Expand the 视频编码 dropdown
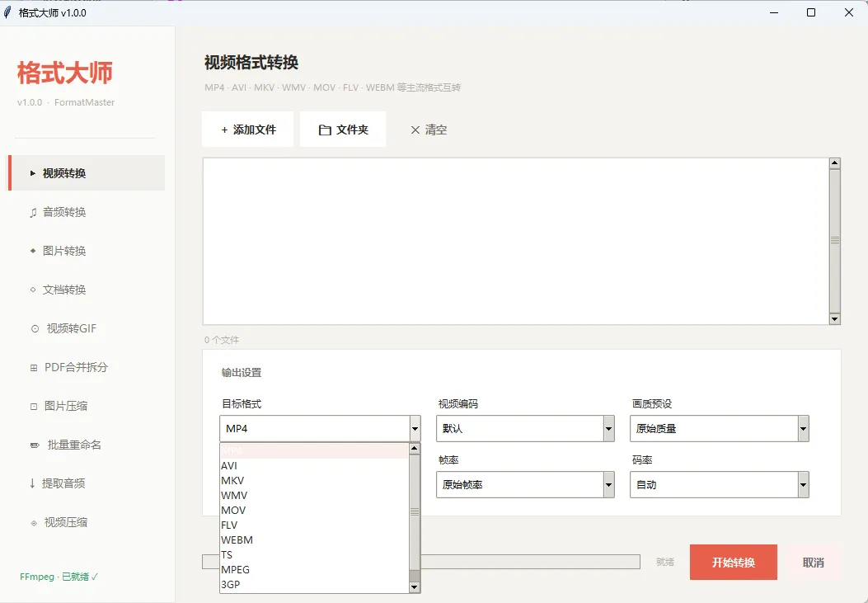This screenshot has width=868, height=603. (x=525, y=429)
